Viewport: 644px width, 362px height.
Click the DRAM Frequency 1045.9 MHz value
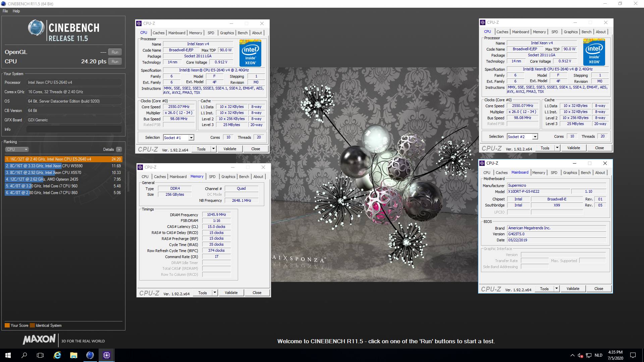[216, 215]
